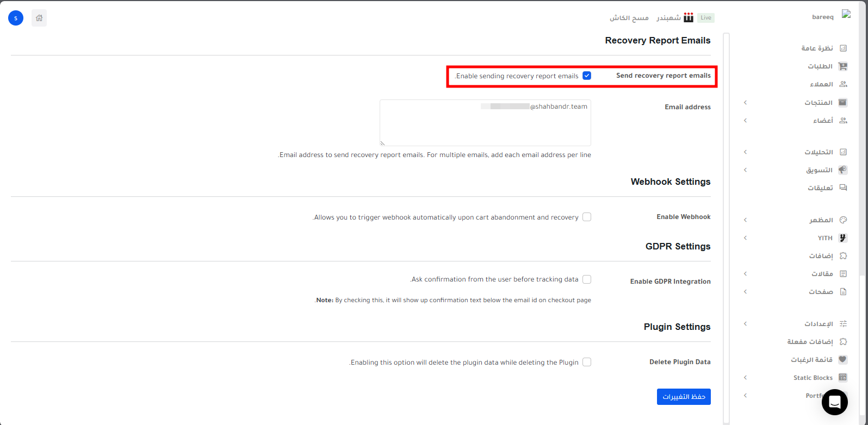Expand the التحليلات submenu chevron
Viewport: 868px width, 425px height.
745,152
